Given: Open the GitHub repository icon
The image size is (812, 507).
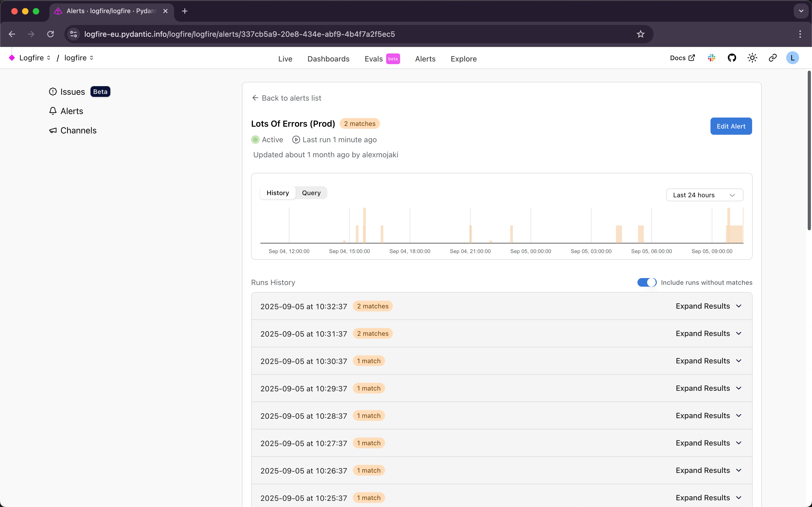Looking at the screenshot, I should pos(732,58).
